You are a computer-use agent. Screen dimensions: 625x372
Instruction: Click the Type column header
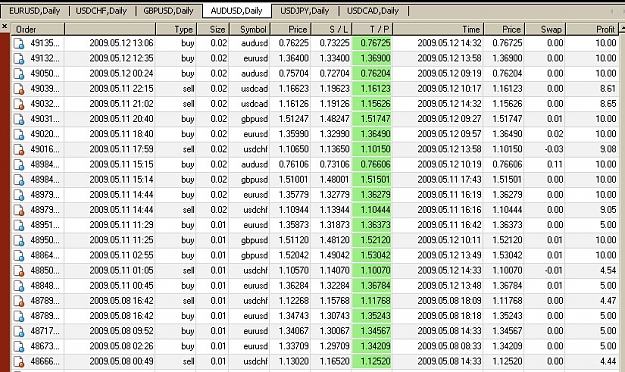point(175,29)
